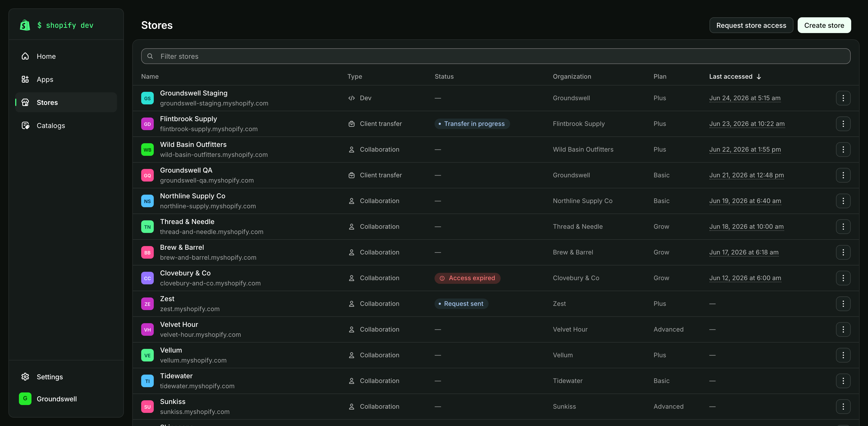Sort by the Name column header
Viewport: 868px width, 426px height.
pos(150,76)
